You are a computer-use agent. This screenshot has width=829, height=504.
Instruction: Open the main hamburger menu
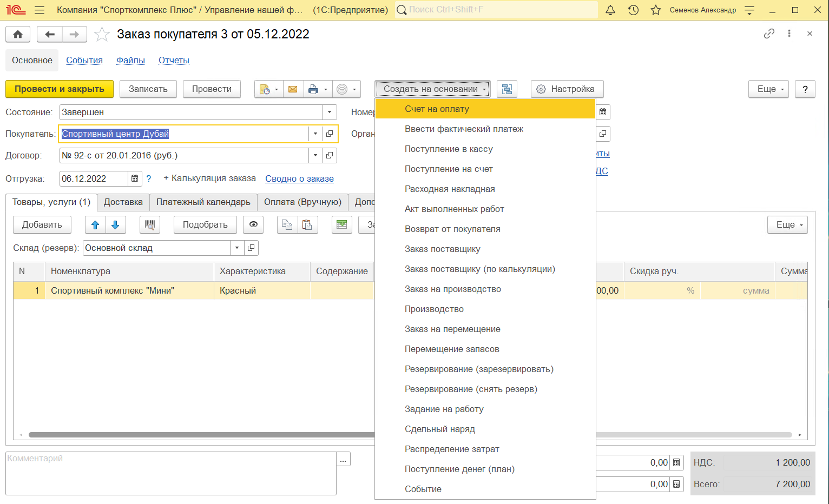pyautogui.click(x=40, y=10)
